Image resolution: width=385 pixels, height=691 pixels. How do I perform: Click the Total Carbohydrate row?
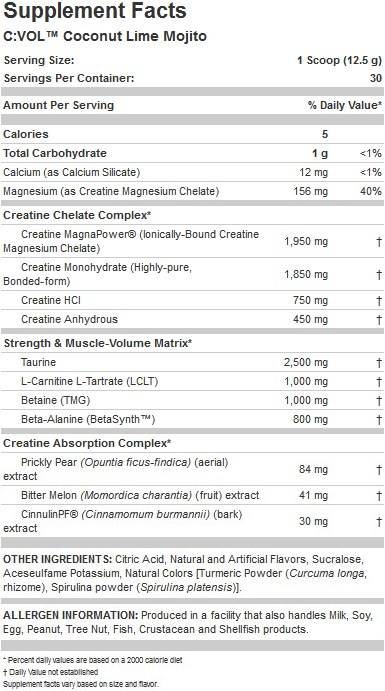click(192, 153)
